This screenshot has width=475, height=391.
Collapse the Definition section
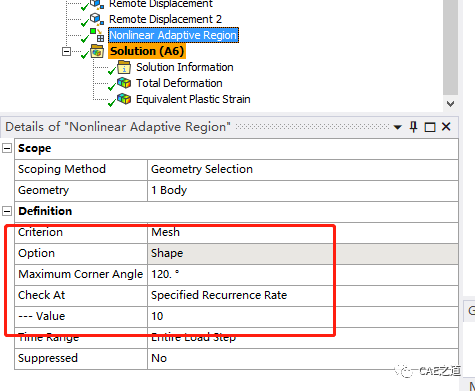tap(7, 211)
